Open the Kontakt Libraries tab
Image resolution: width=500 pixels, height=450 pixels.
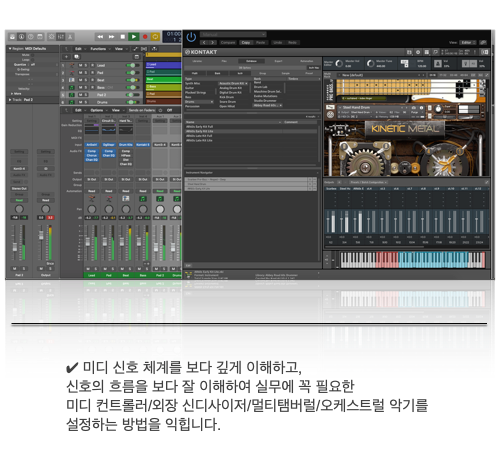pyautogui.click(x=197, y=61)
